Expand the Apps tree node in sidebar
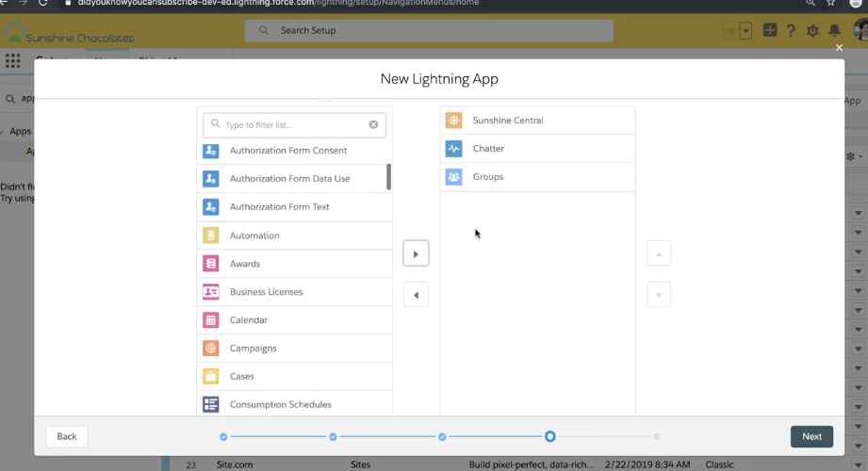The height and width of the screenshot is (471, 868). 2,132
